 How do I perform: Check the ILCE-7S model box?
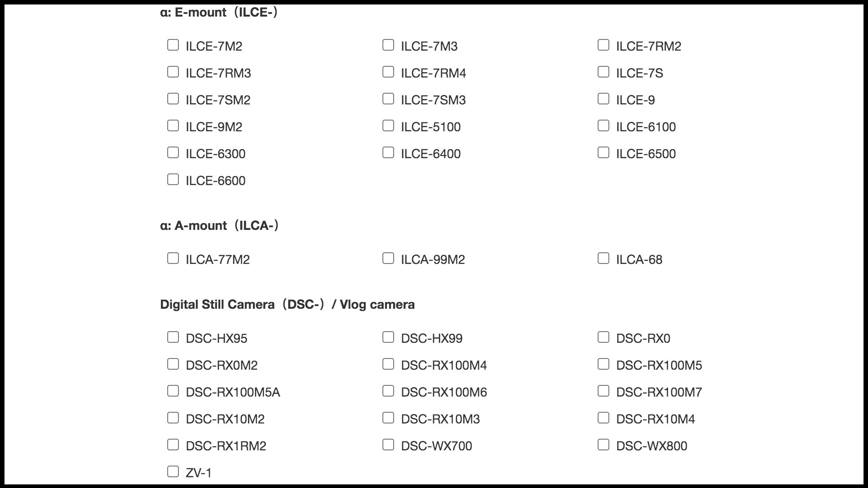tap(603, 72)
